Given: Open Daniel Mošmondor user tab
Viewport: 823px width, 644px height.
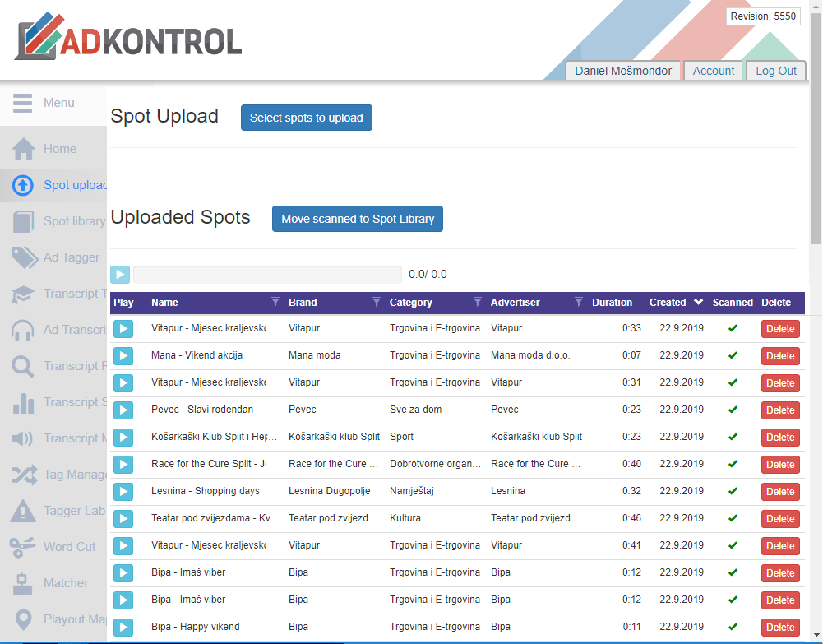Looking at the screenshot, I should click(623, 71).
